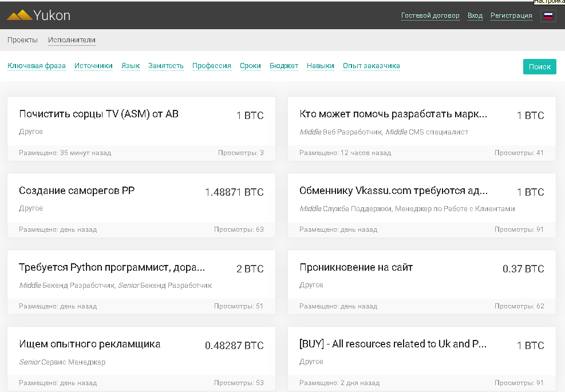
Task: Open the Сроки filter
Action: point(250,66)
